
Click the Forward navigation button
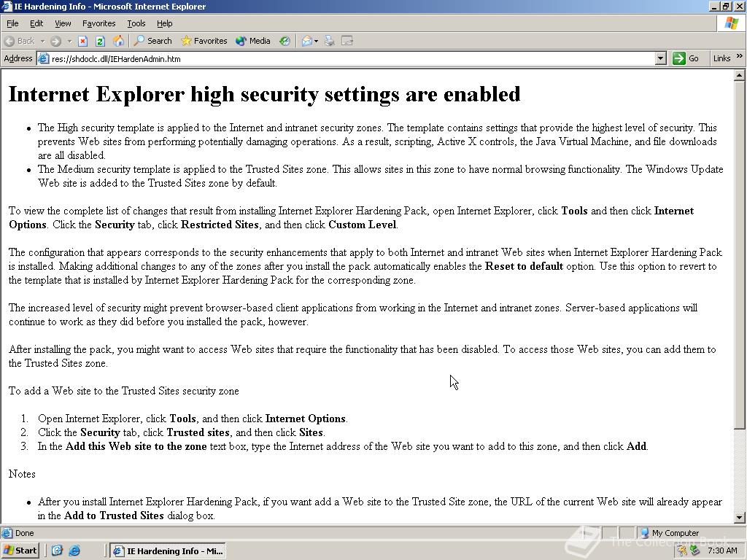55,42
